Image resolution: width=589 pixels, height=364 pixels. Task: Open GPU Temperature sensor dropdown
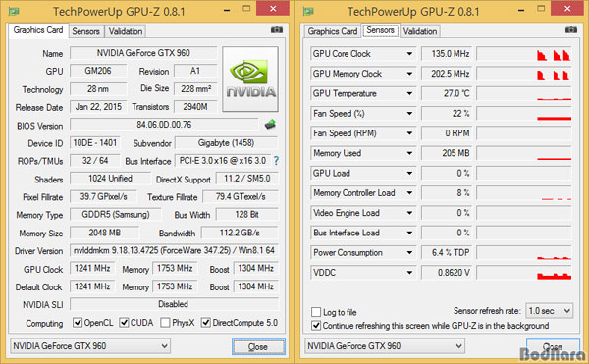click(409, 93)
